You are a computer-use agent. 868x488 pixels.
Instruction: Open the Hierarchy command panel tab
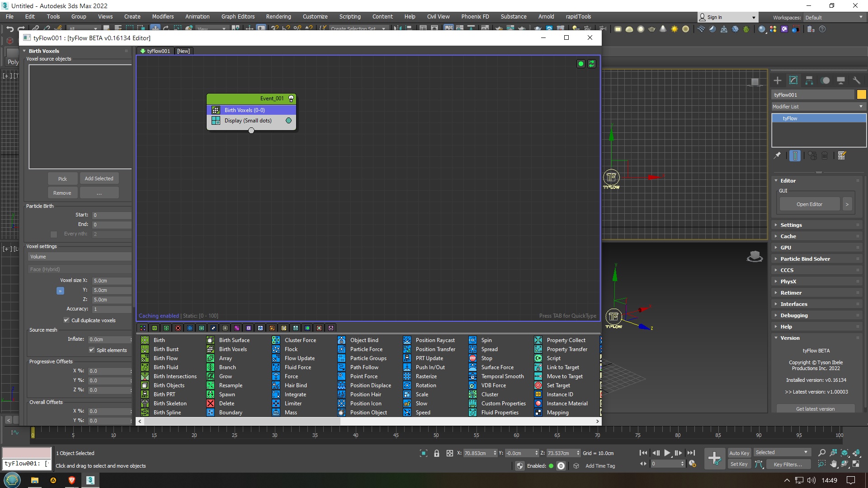click(809, 80)
